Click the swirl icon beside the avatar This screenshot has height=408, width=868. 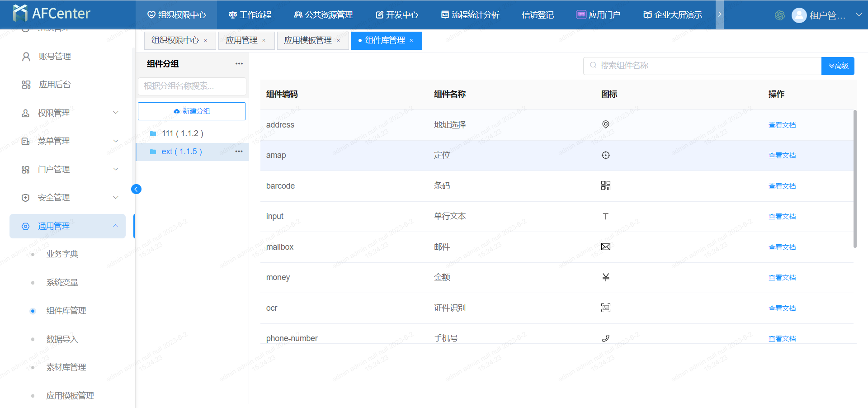779,15
